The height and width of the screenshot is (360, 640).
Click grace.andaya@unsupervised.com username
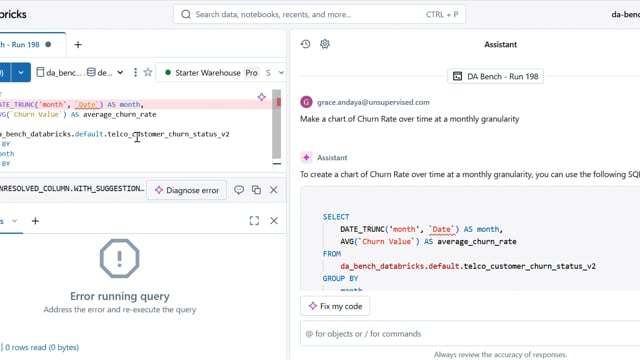[x=373, y=102]
